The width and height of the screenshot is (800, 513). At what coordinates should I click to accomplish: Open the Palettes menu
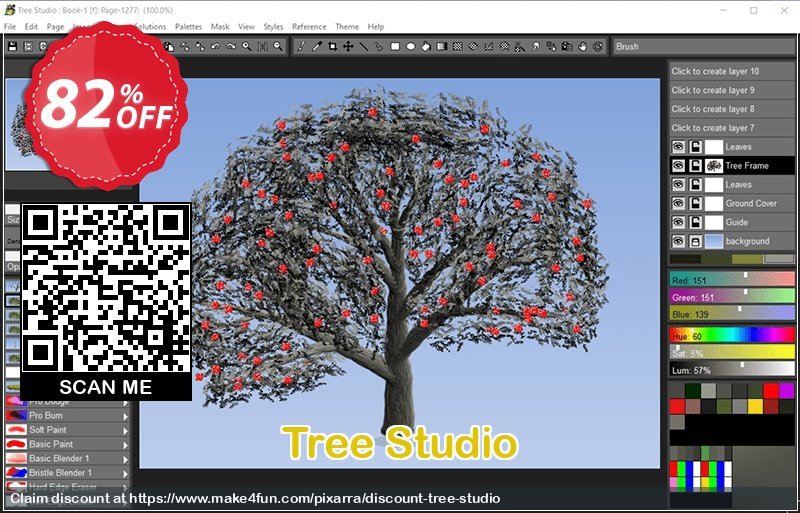coord(188,27)
